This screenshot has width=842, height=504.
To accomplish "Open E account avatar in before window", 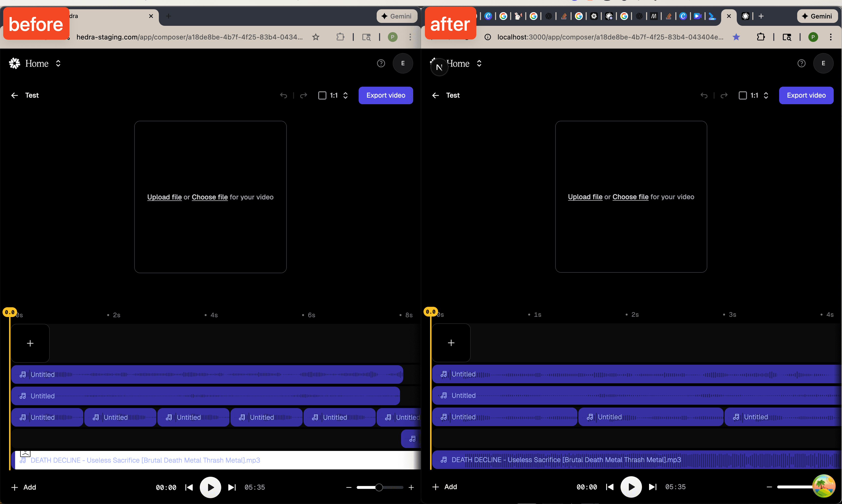I will pyautogui.click(x=403, y=64).
